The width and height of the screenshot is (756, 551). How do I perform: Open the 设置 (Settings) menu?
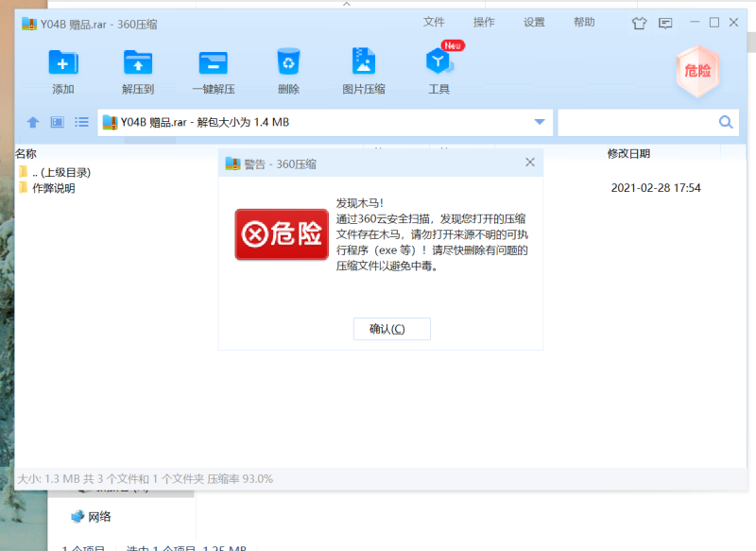pos(534,23)
